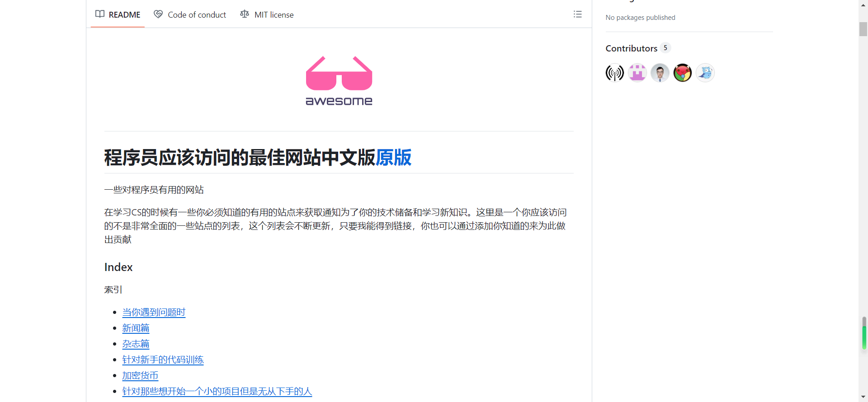Open the README tab
The image size is (868, 402).
click(x=118, y=14)
